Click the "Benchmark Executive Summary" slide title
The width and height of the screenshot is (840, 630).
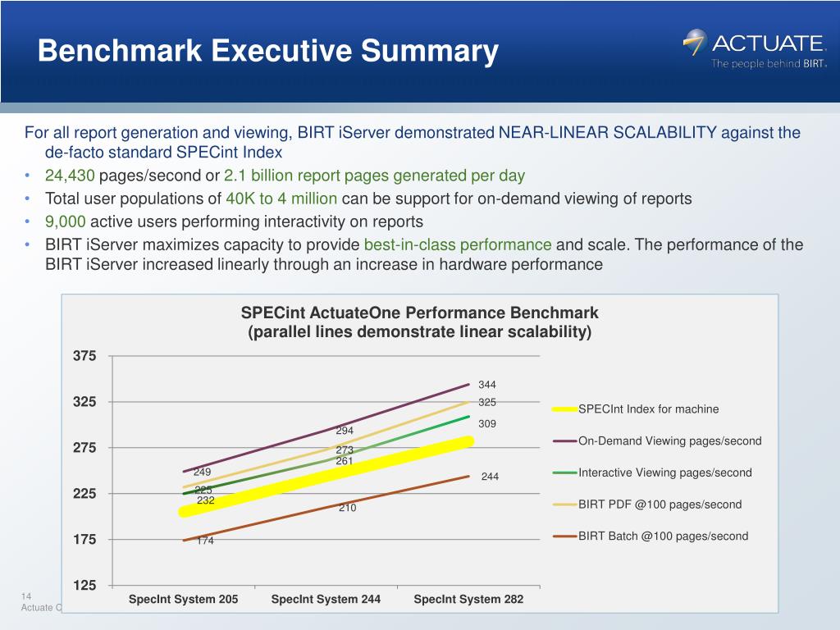click(268, 51)
